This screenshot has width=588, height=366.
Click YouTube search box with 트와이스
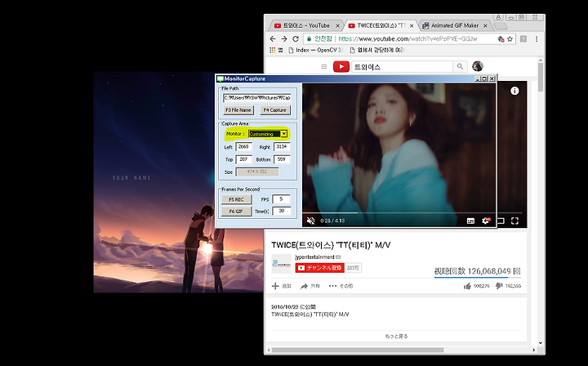[x=402, y=67]
